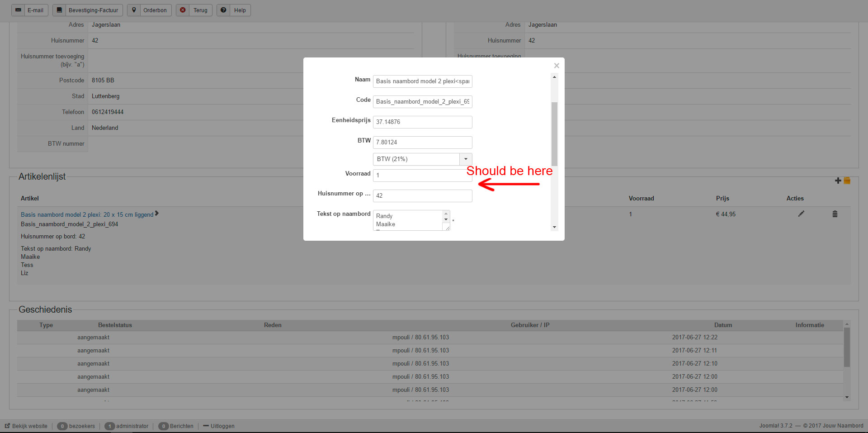Click the Basis_naambord_model_2_plexi_694 code text
868x433 pixels.
pyautogui.click(x=70, y=224)
